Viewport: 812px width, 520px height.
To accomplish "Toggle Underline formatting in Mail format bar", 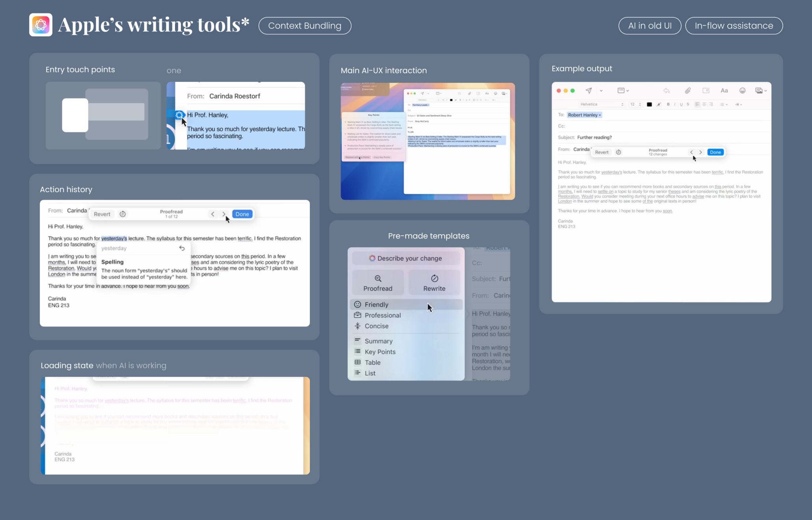I will (x=681, y=104).
